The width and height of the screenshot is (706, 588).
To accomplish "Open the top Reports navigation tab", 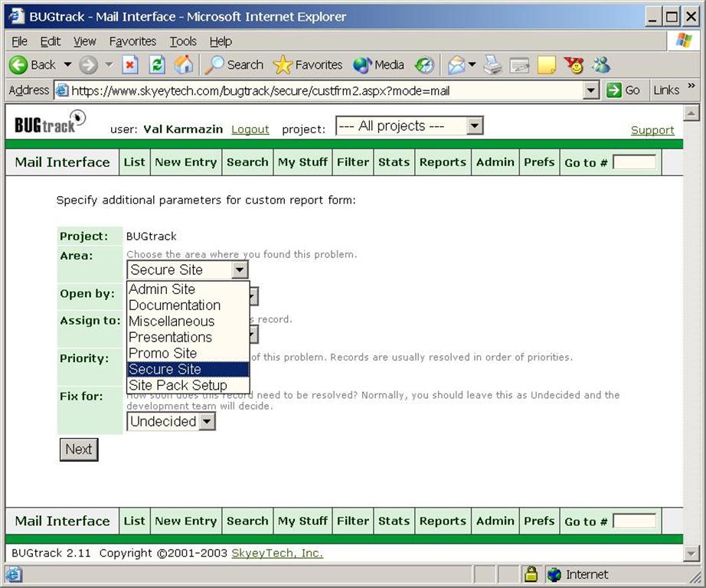I will coord(443,162).
